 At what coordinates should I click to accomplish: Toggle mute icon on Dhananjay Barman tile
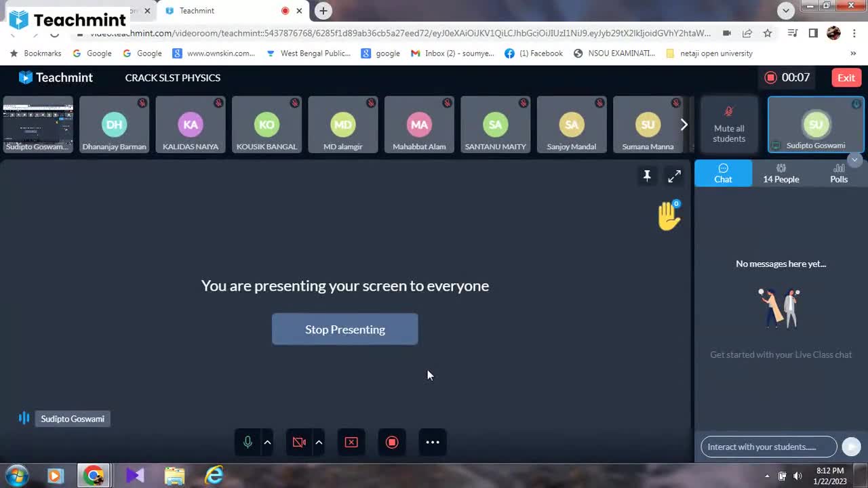(x=142, y=103)
